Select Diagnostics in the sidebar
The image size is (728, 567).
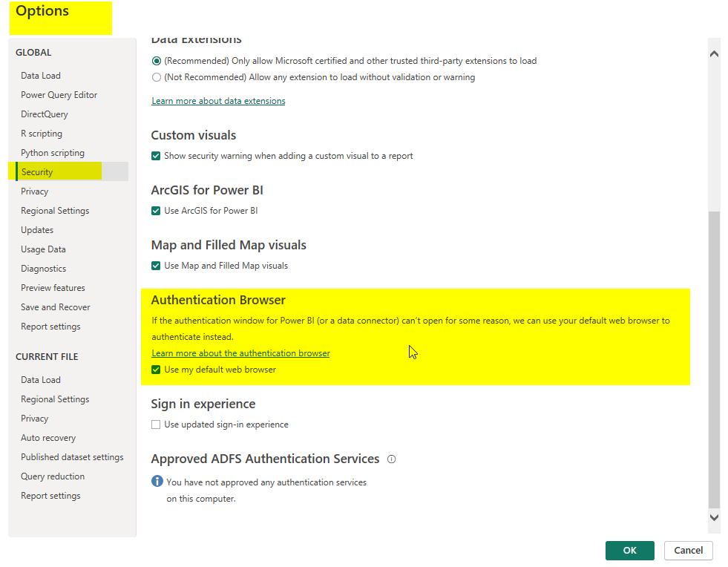coord(43,269)
